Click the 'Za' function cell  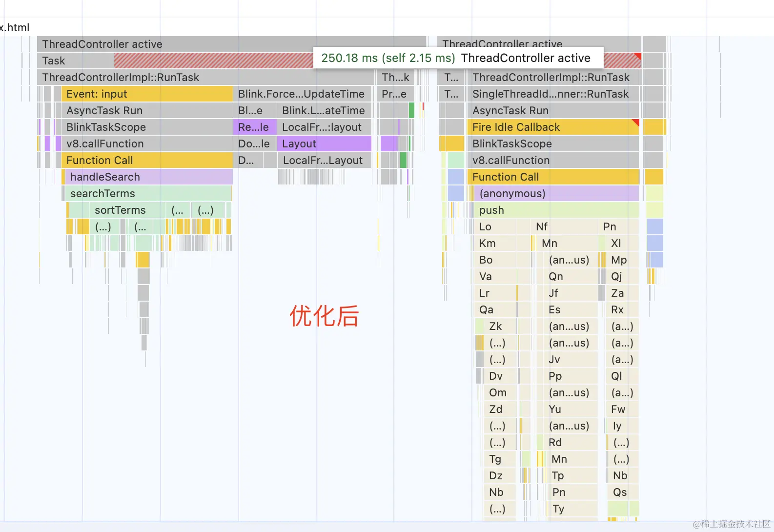pyautogui.click(x=622, y=293)
